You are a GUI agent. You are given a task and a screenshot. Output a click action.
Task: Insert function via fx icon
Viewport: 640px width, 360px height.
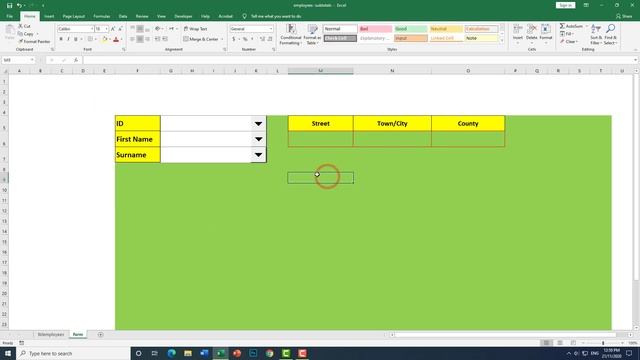pos(76,60)
